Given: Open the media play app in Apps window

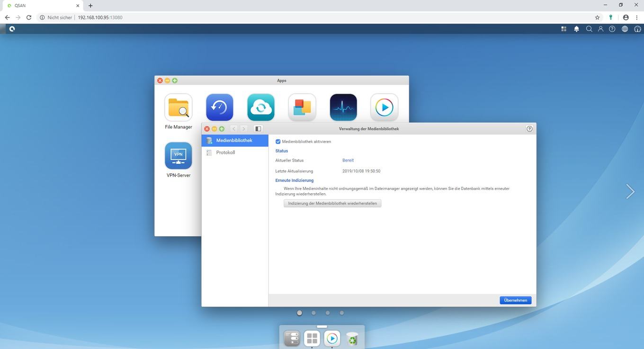Looking at the screenshot, I should [x=385, y=107].
